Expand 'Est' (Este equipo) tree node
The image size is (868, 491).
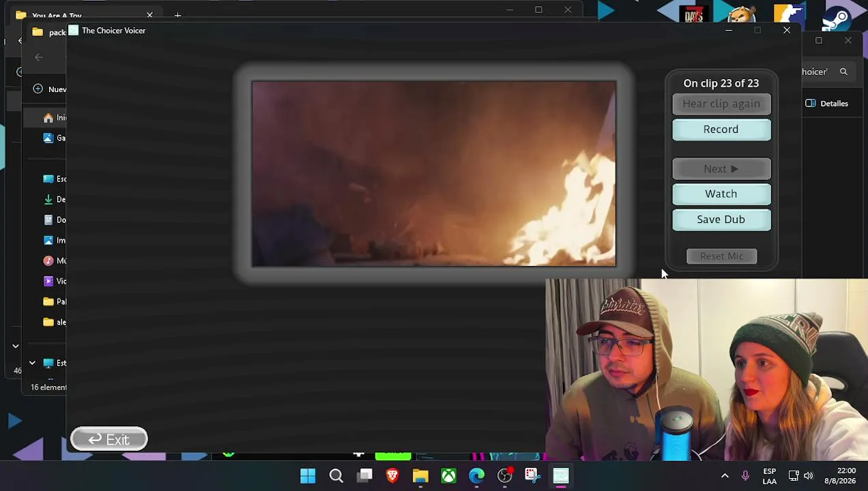coord(32,363)
